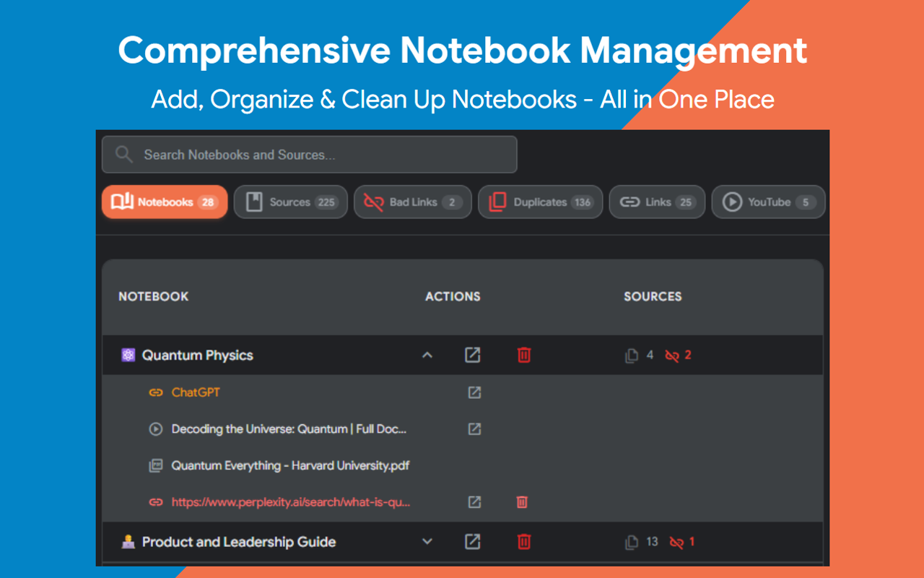
Task: Expand the Product and Leadership Guide notebook
Action: pos(427,541)
